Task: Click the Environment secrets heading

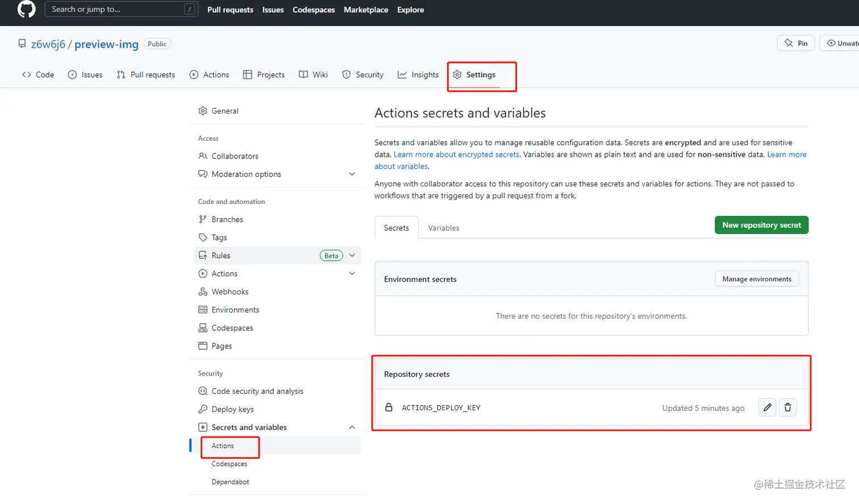Action: pyautogui.click(x=420, y=279)
